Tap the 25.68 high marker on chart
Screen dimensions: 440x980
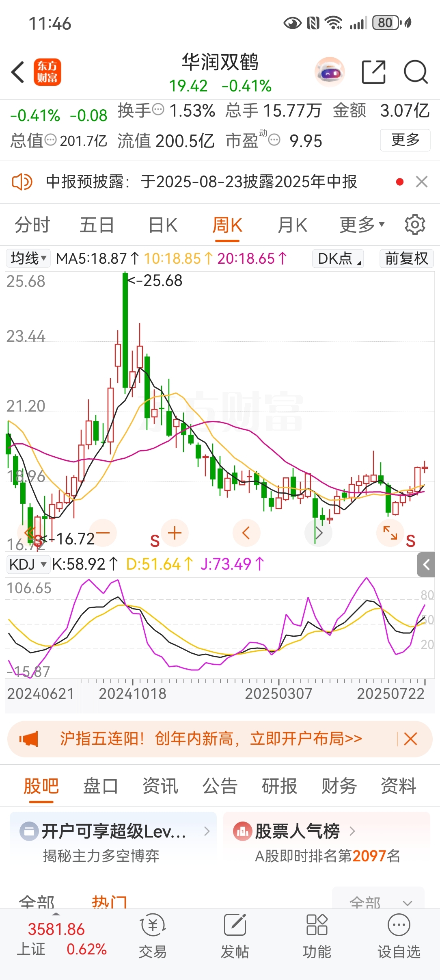click(155, 280)
